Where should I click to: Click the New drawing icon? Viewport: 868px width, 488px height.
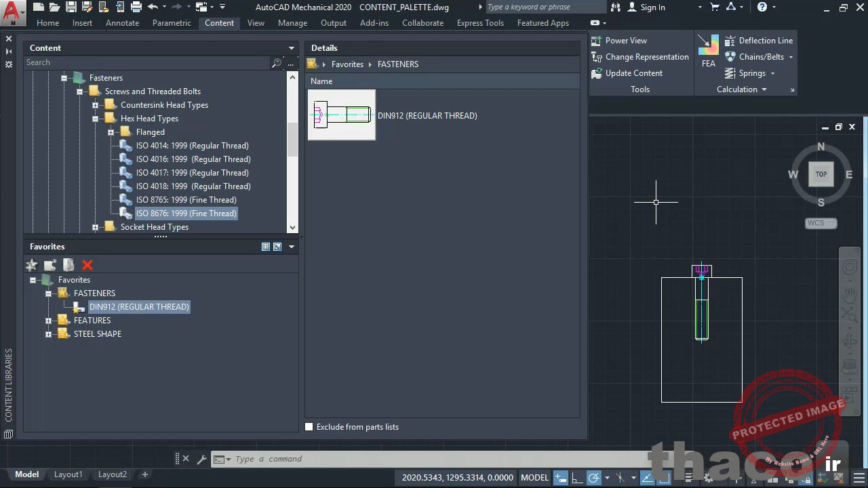pyautogui.click(x=39, y=7)
